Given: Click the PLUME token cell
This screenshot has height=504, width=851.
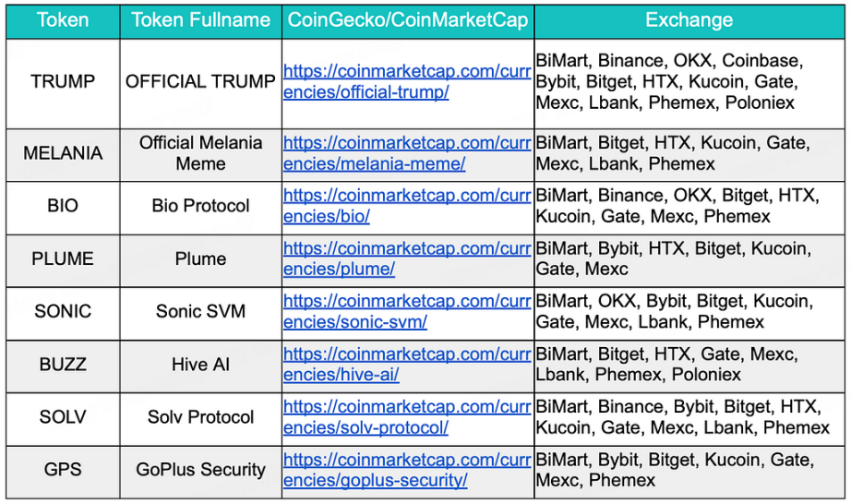Looking at the screenshot, I should coord(63,260).
